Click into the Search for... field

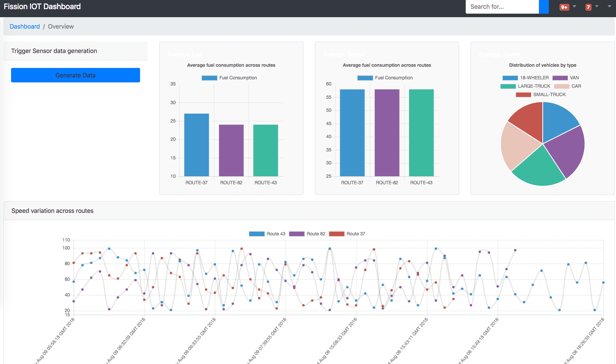(502, 7)
